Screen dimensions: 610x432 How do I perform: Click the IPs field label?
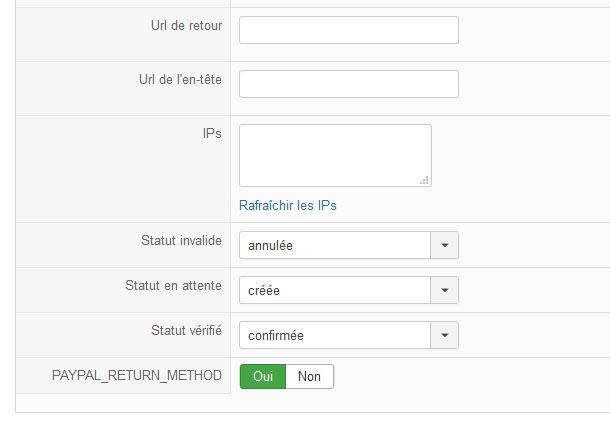212,133
